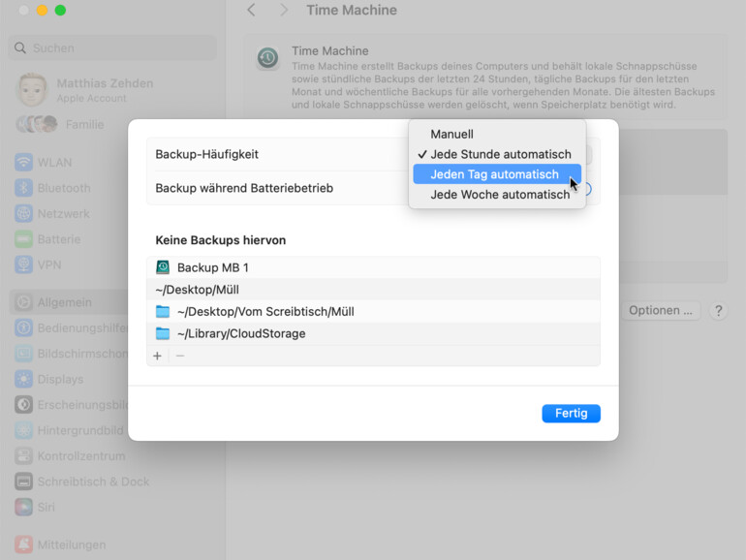The height and width of the screenshot is (560, 746).
Task: Click the Suchen search field
Action: coord(112,48)
